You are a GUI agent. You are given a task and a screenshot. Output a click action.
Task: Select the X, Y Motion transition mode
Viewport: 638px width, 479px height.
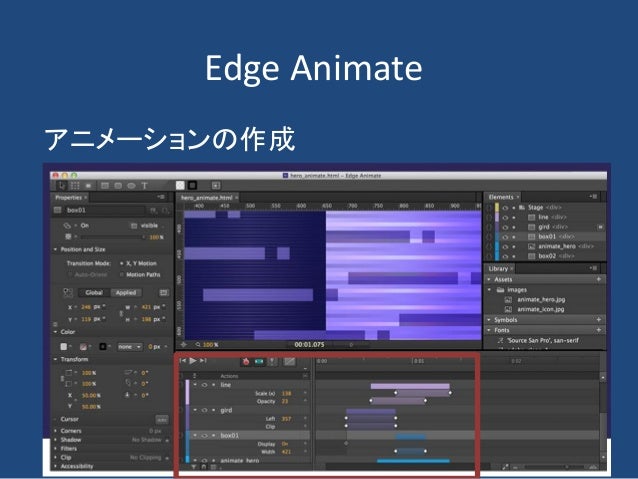[139, 264]
